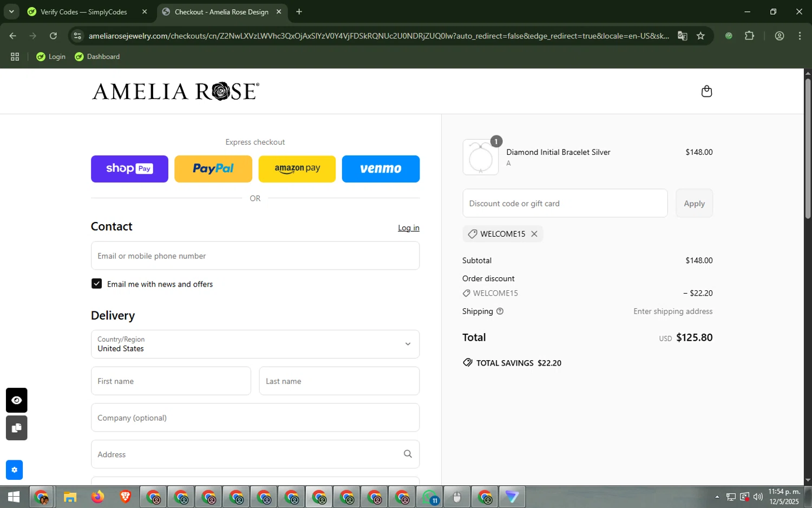The height and width of the screenshot is (508, 812).
Task: Open the shopping bag cart icon
Action: 706,91
